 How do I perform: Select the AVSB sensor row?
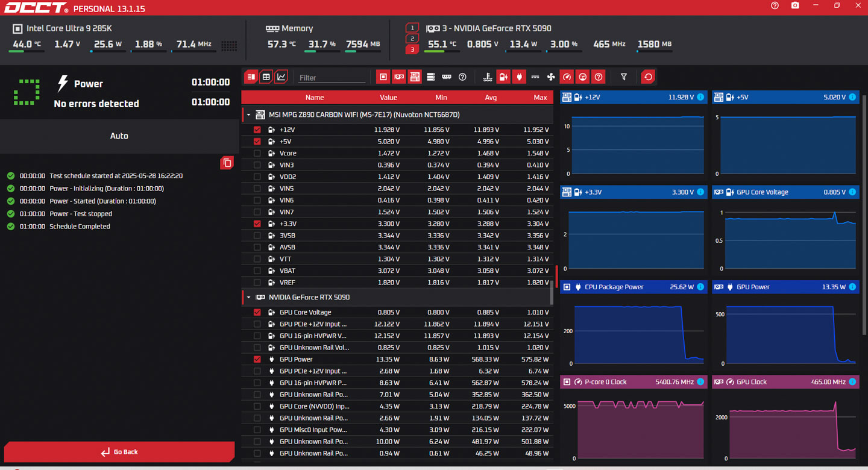pyautogui.click(x=398, y=247)
